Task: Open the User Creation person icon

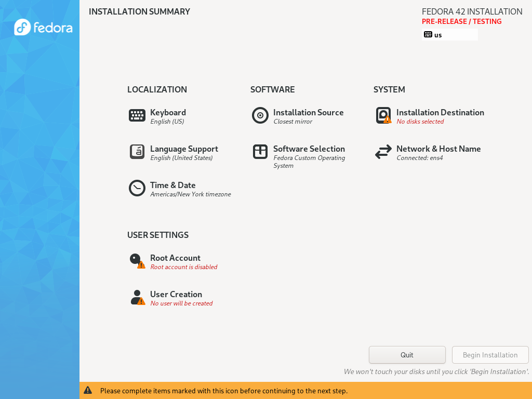Action: (137, 297)
